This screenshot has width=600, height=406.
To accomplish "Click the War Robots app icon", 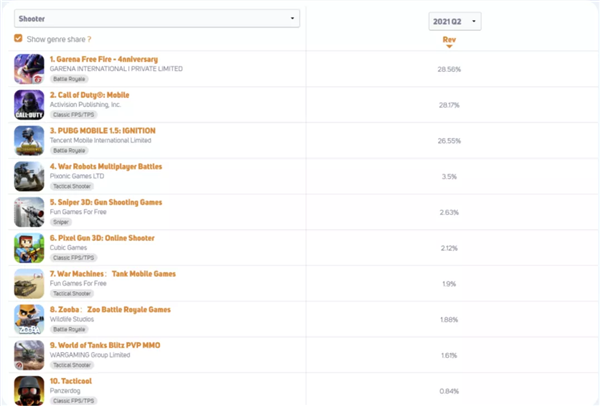I will pos(29,176).
